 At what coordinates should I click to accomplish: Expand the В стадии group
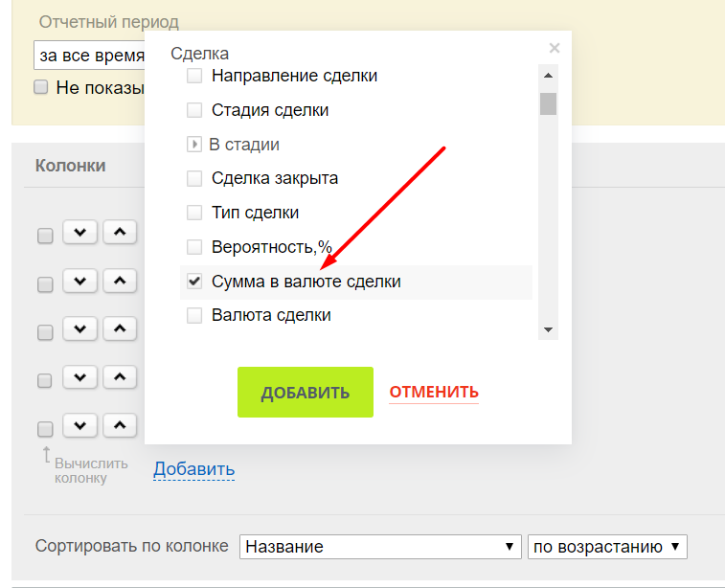[x=194, y=145]
